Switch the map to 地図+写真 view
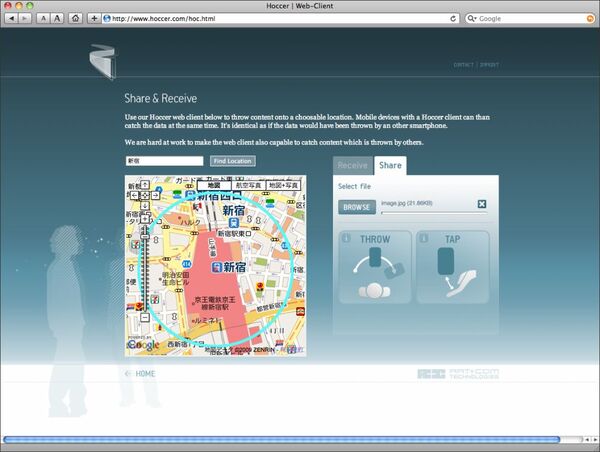The image size is (600, 452). (283, 185)
